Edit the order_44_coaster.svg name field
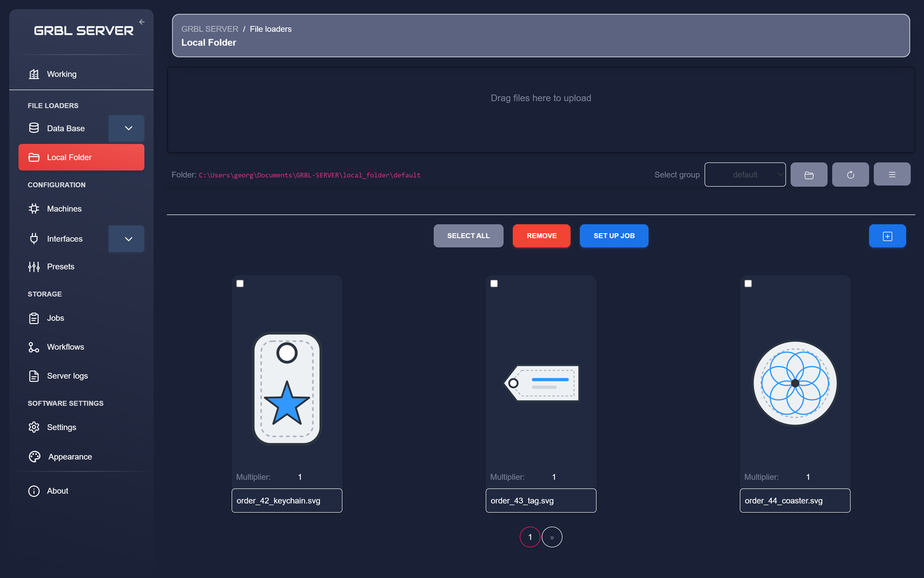The height and width of the screenshot is (578, 924). 795,501
